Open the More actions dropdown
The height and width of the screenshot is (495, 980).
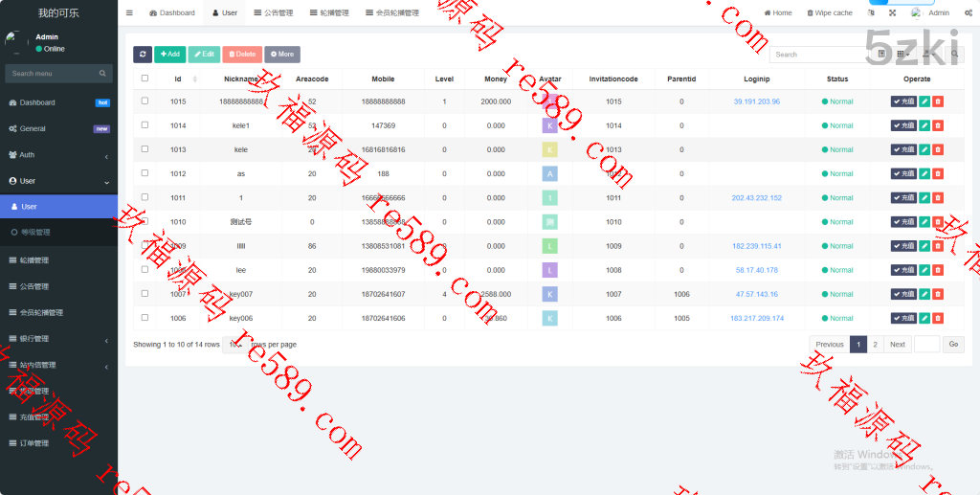pyautogui.click(x=281, y=55)
